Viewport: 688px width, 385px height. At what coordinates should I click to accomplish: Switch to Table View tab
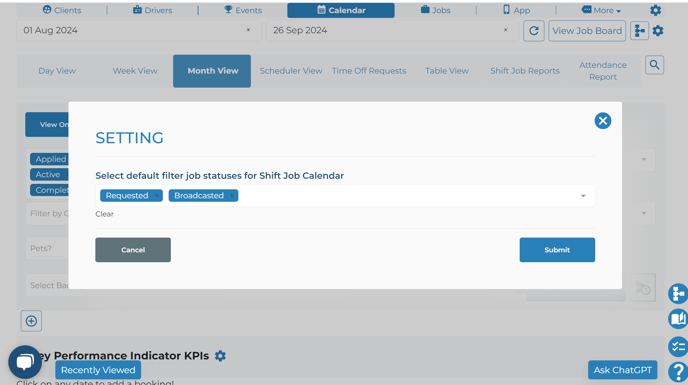(x=447, y=71)
